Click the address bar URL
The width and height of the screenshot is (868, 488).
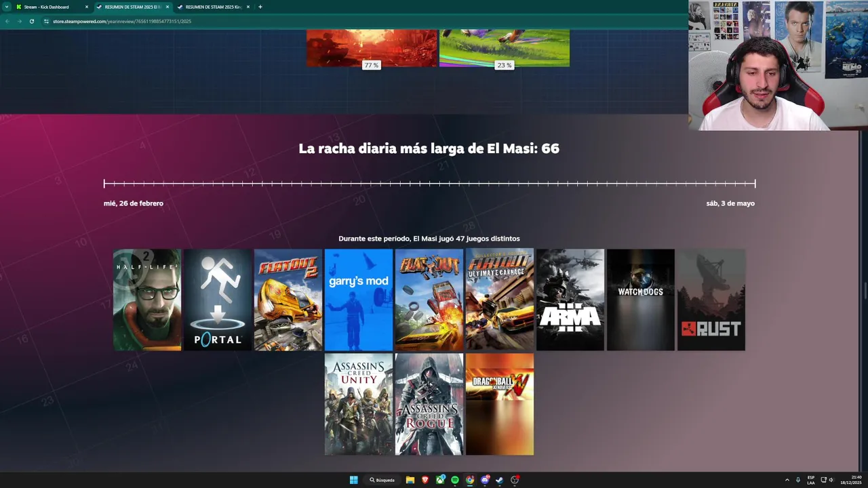pyautogui.click(x=122, y=21)
